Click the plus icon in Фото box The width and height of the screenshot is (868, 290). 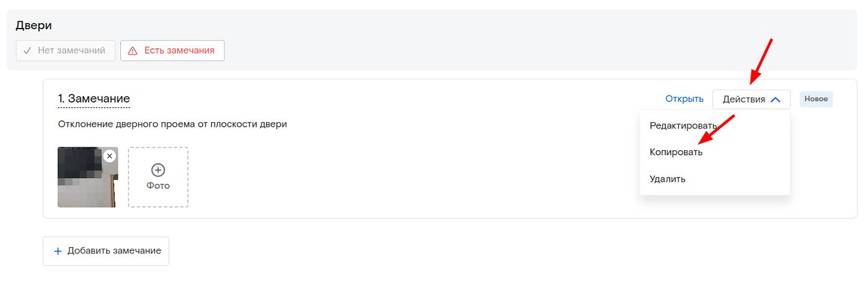click(x=158, y=170)
